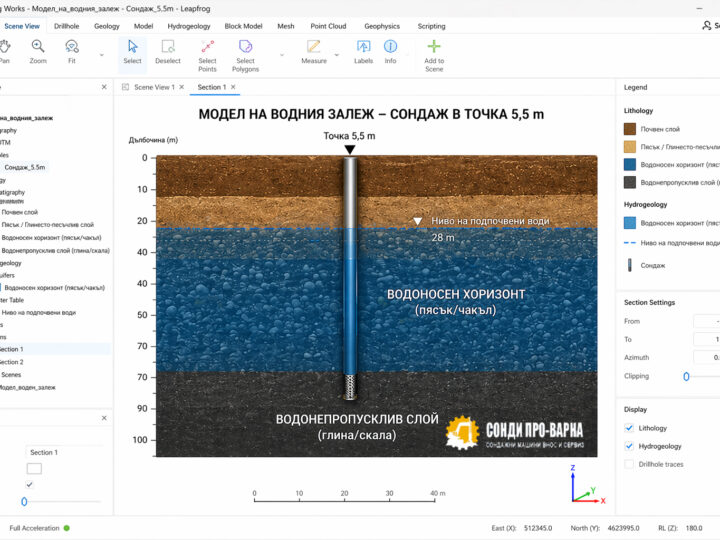Choose the Select Polygons tool
The image size is (720, 540).
tap(245, 56)
